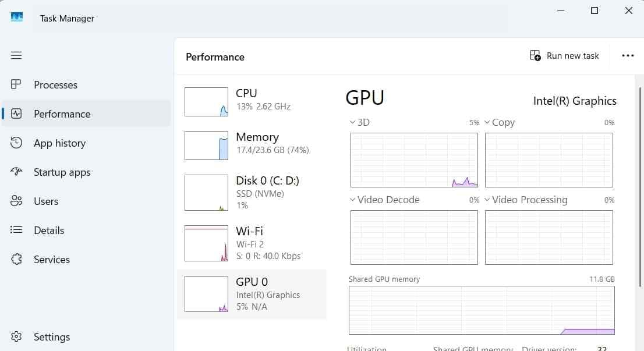Open the three-dot more options menu

click(628, 56)
